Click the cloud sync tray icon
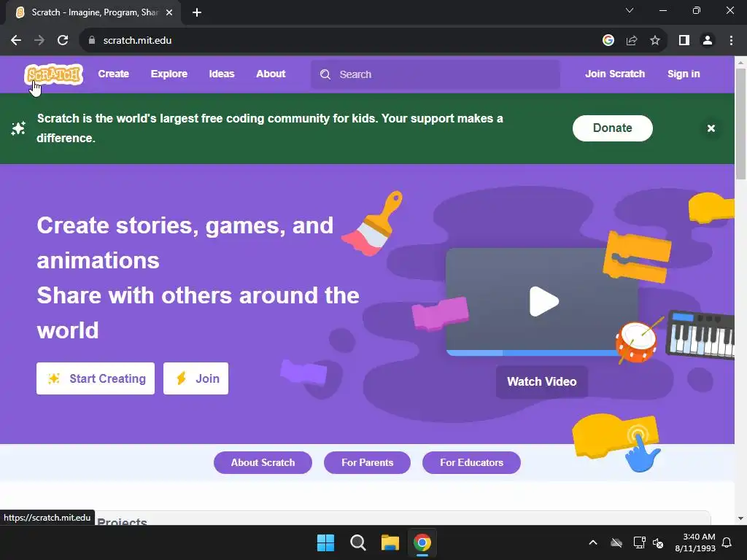Viewport: 747px width, 560px height. [616, 542]
